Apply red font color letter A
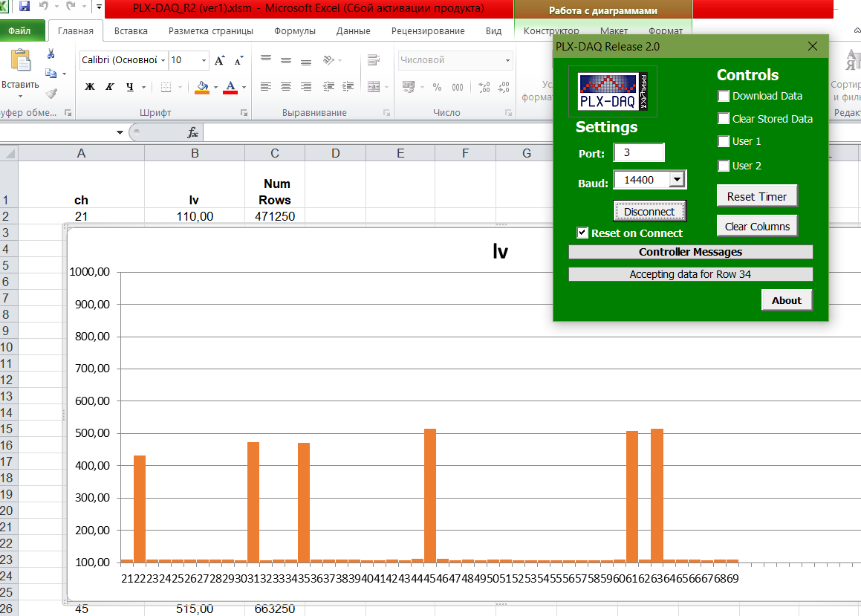 coord(230,87)
